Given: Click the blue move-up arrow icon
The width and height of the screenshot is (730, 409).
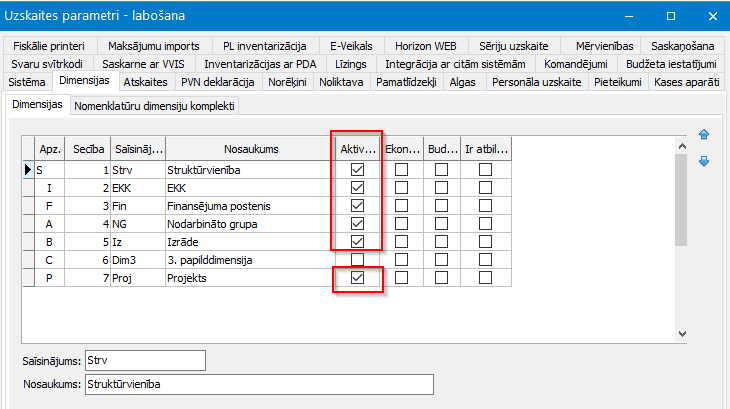Looking at the screenshot, I should (x=704, y=135).
